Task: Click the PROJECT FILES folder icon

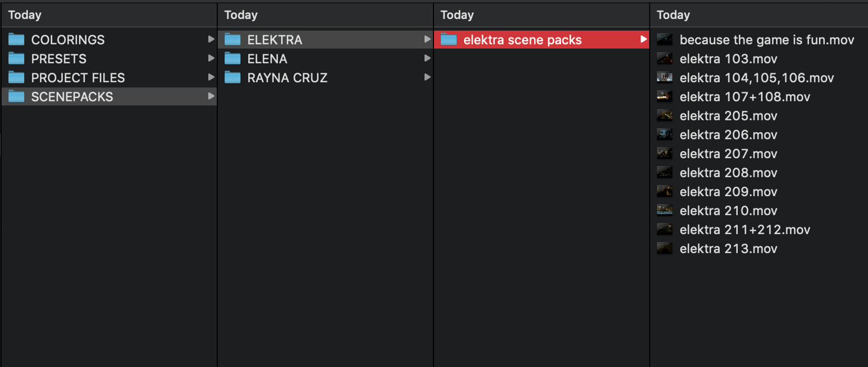Action: pos(16,78)
